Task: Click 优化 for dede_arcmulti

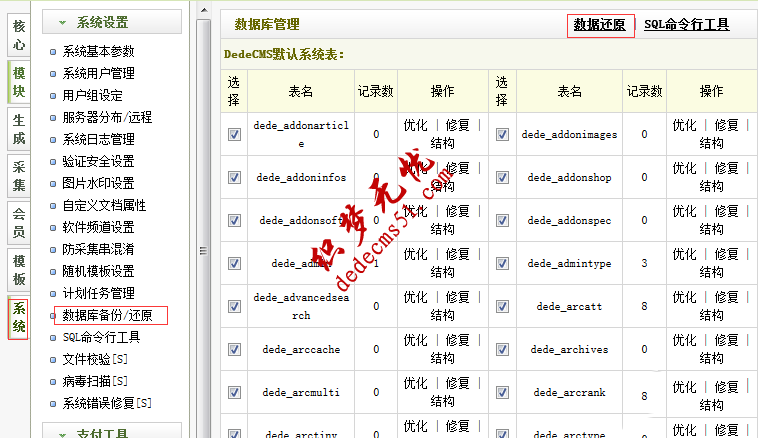Action: click(x=416, y=384)
